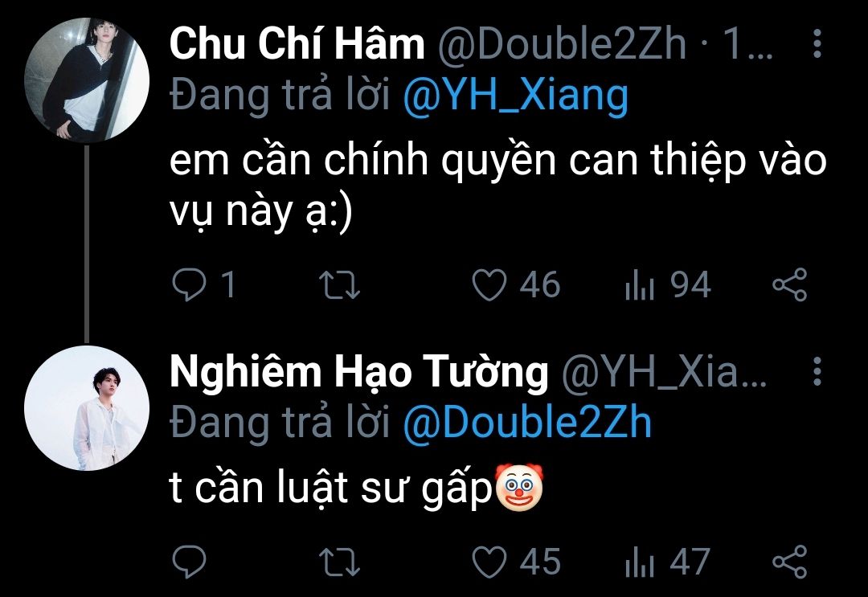The width and height of the screenshot is (868, 597).
Task: Retweet Chu Chí Hâm's tweet
Action: click(x=340, y=285)
